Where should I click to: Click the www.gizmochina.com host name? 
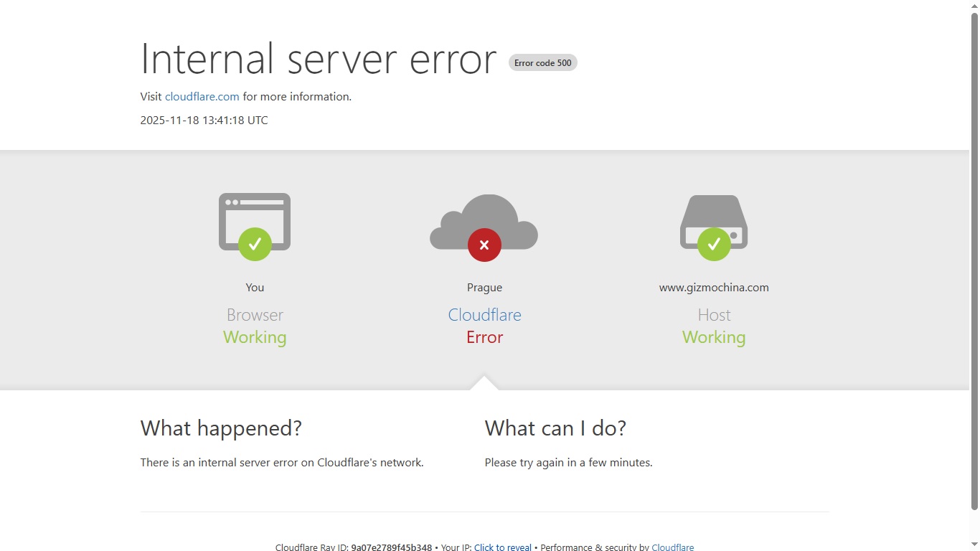714,288
